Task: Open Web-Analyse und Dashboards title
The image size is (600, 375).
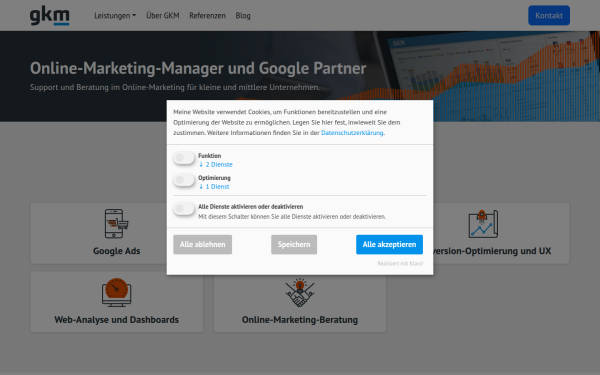Action: [x=116, y=320]
